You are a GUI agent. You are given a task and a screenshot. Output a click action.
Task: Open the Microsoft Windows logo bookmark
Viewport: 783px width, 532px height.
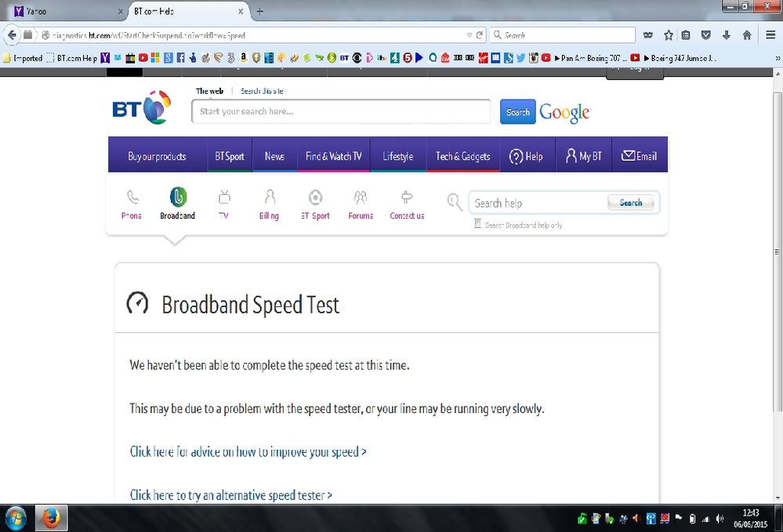155,58
